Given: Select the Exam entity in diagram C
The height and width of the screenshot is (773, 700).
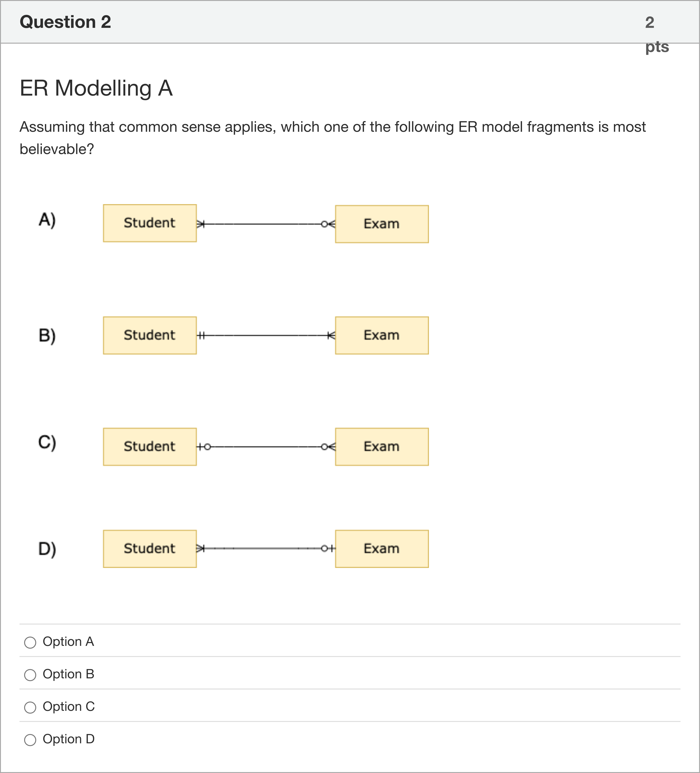Looking at the screenshot, I should point(382,447).
